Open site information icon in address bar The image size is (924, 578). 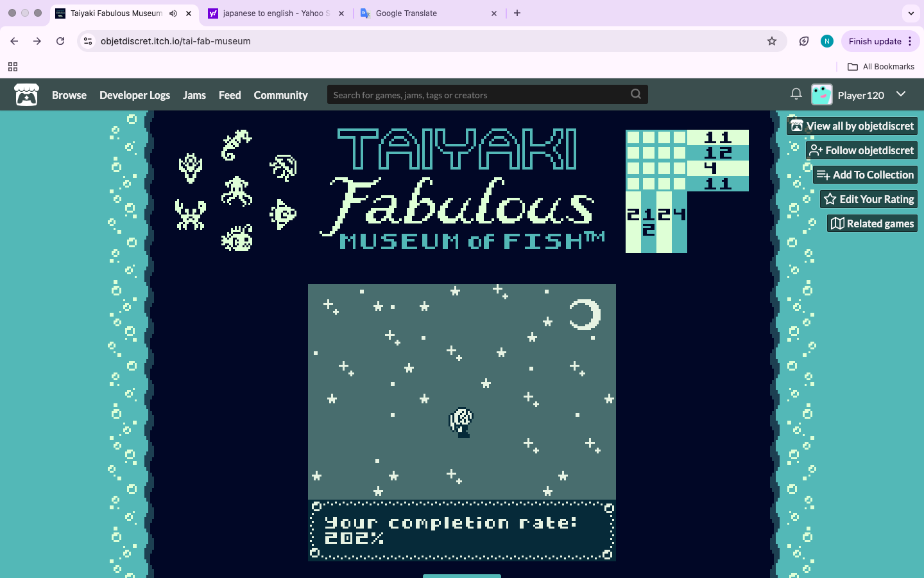tap(88, 41)
